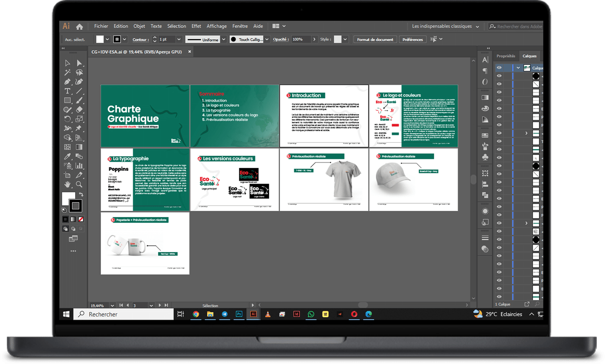Collapse the Calque layer disclosure arrow
The image size is (605, 364).
pyautogui.click(x=518, y=68)
